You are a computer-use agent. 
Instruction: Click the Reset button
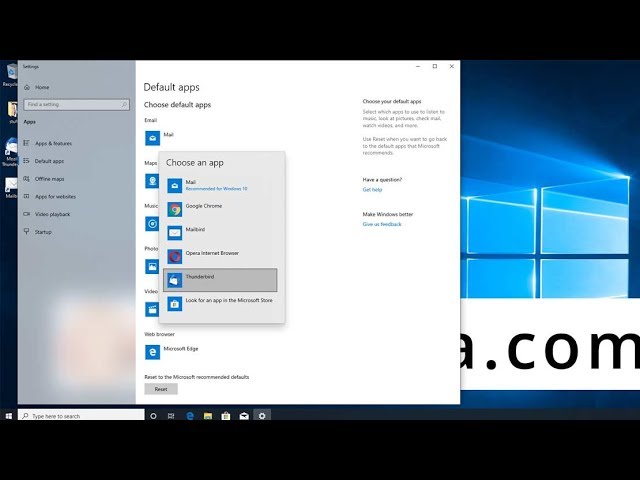coord(161,389)
